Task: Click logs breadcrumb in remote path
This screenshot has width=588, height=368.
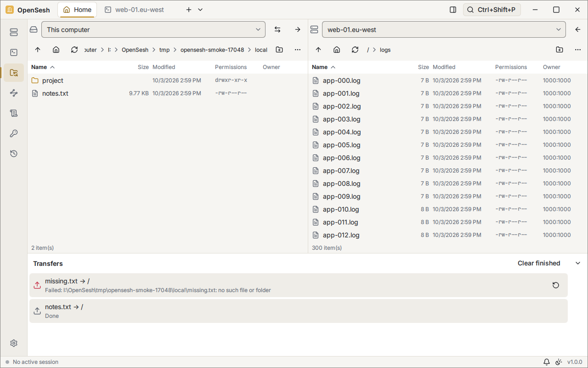Action: (385, 50)
